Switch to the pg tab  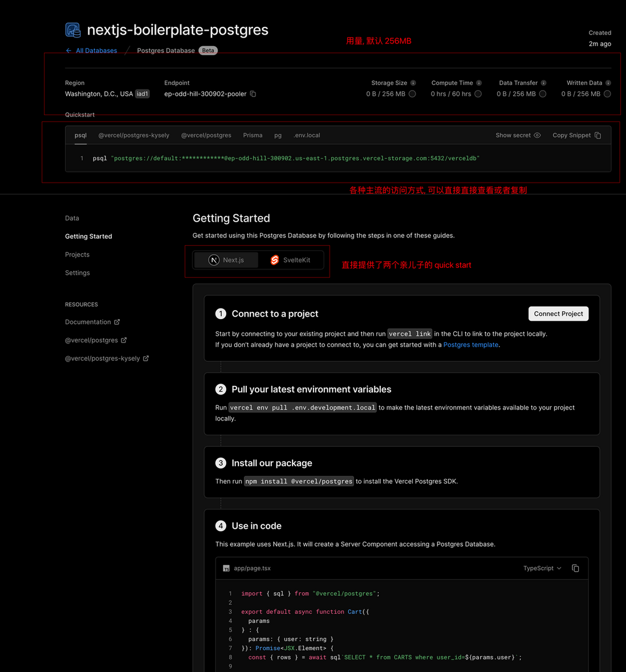tap(278, 135)
